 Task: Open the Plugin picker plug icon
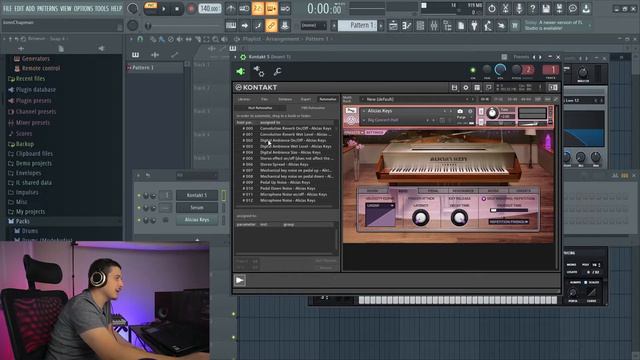click(474, 26)
